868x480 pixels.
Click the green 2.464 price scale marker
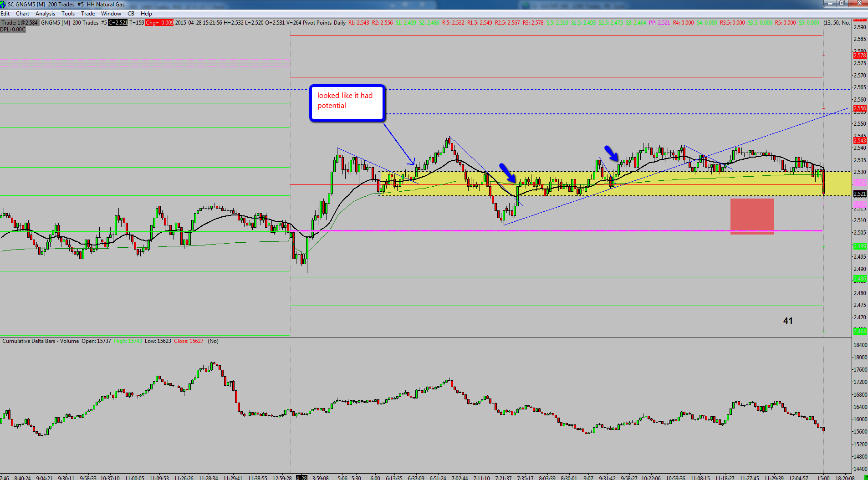(x=860, y=331)
